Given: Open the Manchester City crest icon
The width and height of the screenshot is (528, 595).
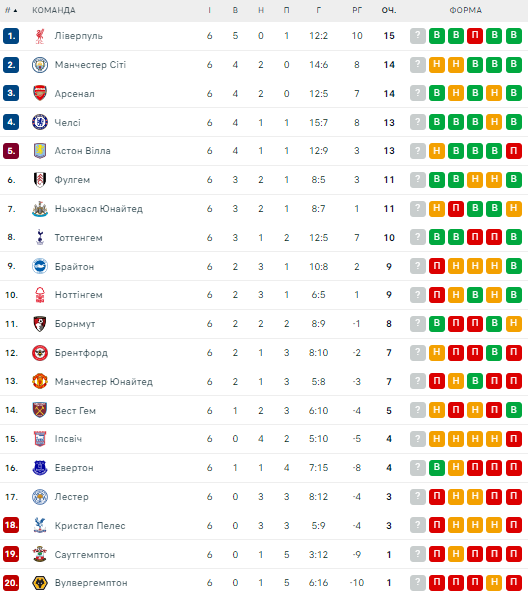Looking at the screenshot, I should click(x=40, y=65).
